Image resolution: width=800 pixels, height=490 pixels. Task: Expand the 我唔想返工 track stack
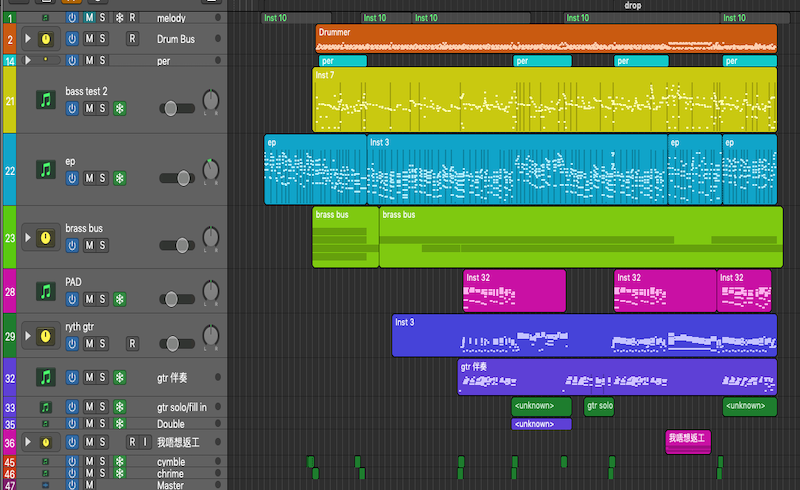[27, 442]
